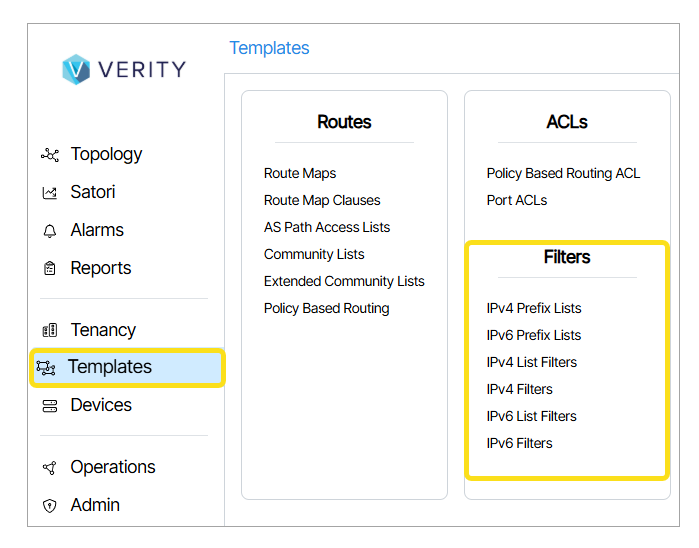Click the Tenancy building icon
Screen dimensions: 699x548
(x=50, y=331)
